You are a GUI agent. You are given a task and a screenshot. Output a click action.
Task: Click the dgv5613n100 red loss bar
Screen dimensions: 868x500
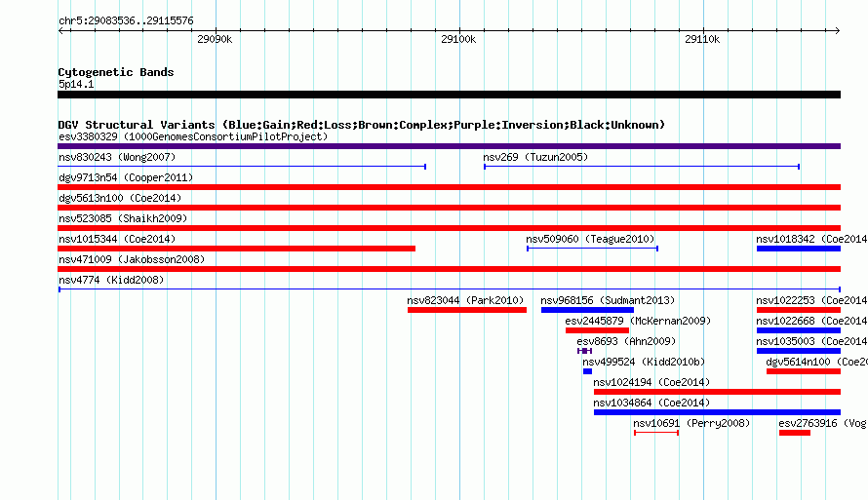pyautogui.click(x=449, y=208)
